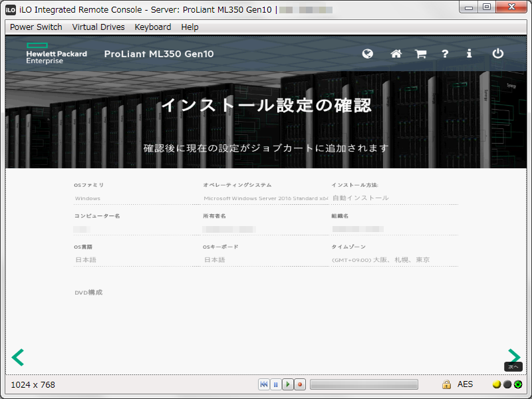The width and height of the screenshot is (532, 399).
Task: Click the playback progress bar
Action: [x=364, y=384]
